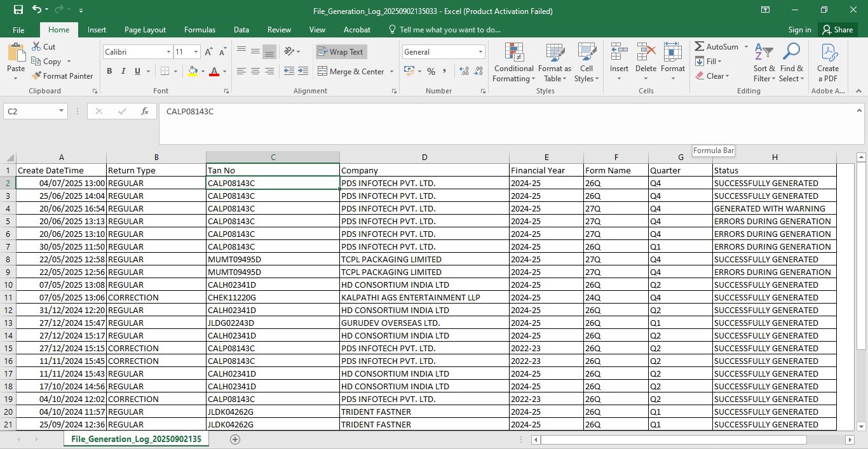Expand the font name Calibri dropdown
Viewport: 868px width, 449px height.
tap(168, 52)
